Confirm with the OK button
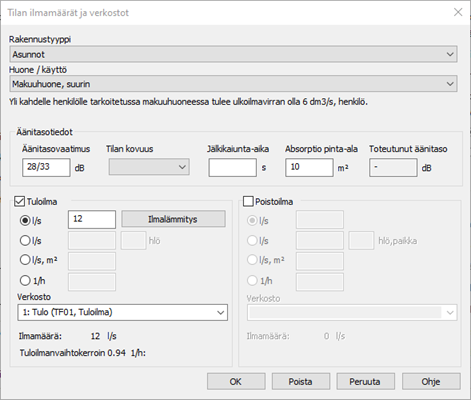 click(236, 381)
